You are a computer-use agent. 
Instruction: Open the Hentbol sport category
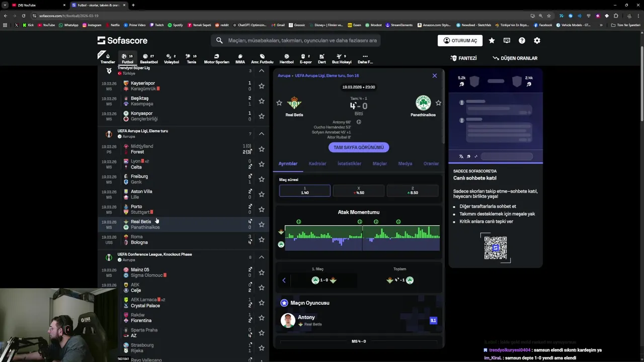(x=286, y=59)
